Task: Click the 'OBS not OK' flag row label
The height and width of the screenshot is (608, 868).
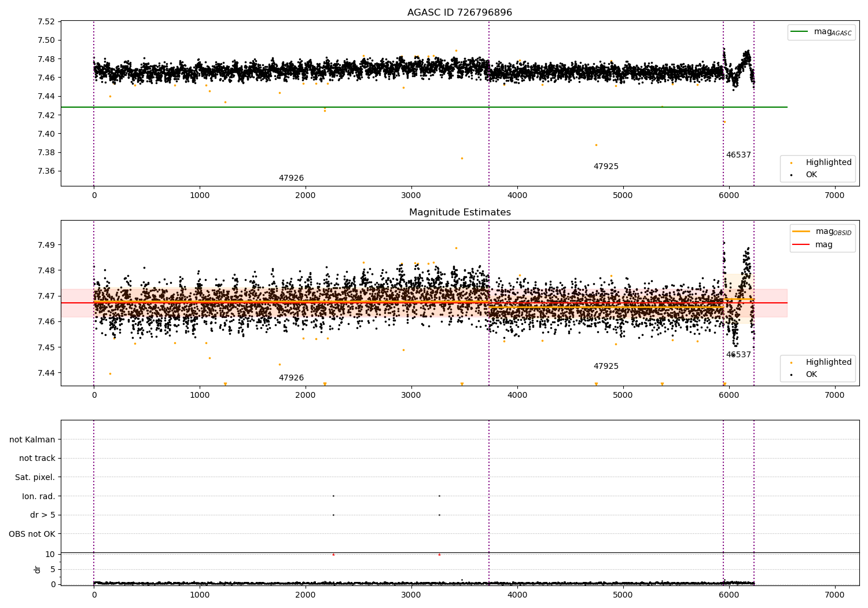Action: point(32,534)
